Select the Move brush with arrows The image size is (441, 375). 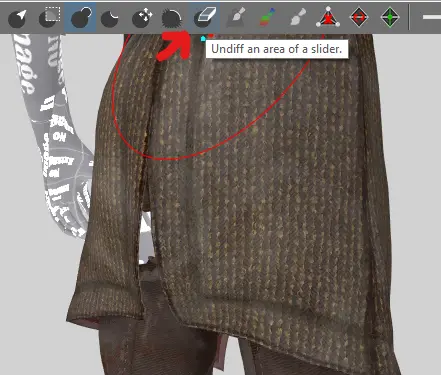(x=142, y=18)
